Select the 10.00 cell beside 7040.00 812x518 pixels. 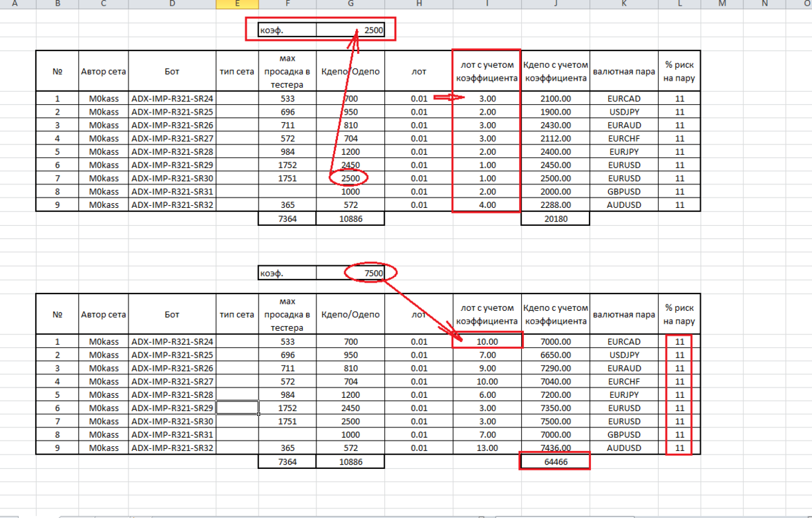point(487,381)
